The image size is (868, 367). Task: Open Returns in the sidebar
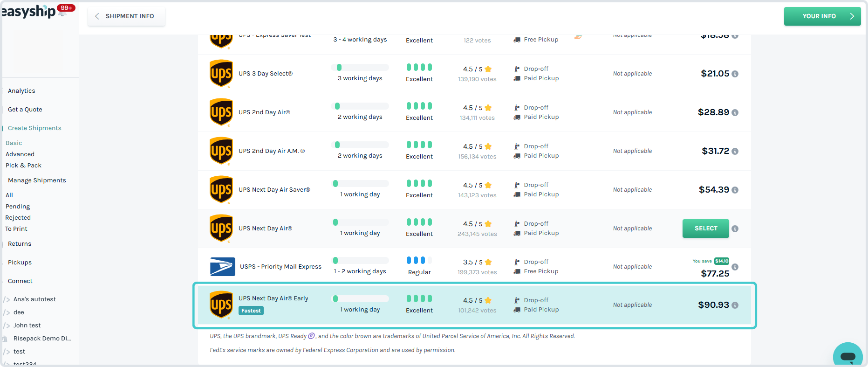(20, 244)
